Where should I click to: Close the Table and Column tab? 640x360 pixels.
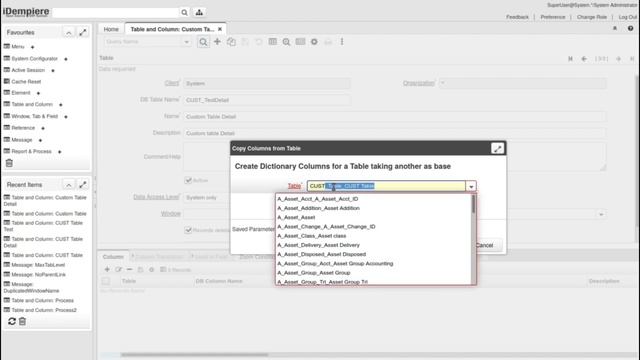[220, 29]
